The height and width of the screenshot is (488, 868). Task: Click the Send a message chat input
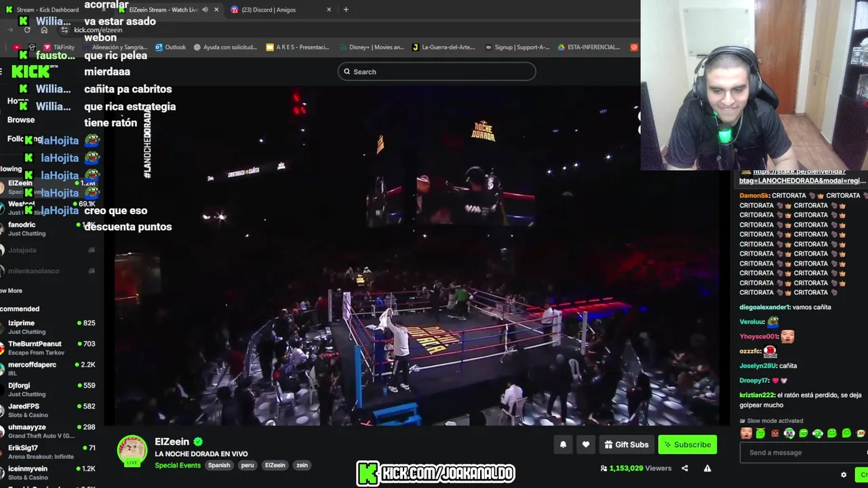coord(804,453)
